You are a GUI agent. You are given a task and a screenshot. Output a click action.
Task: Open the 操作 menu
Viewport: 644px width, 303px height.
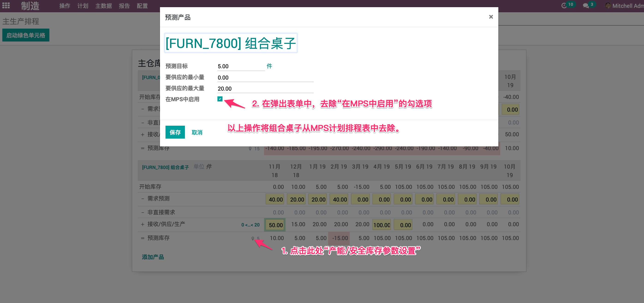click(65, 6)
